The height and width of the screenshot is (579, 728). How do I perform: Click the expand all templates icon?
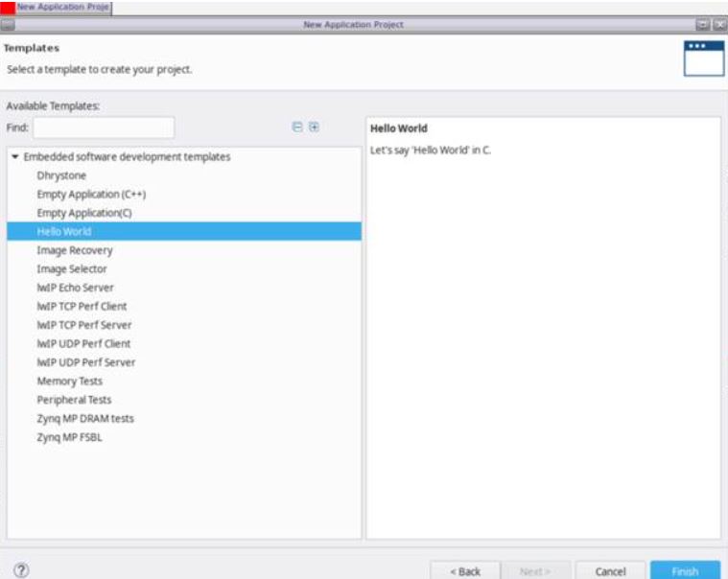coord(314,127)
